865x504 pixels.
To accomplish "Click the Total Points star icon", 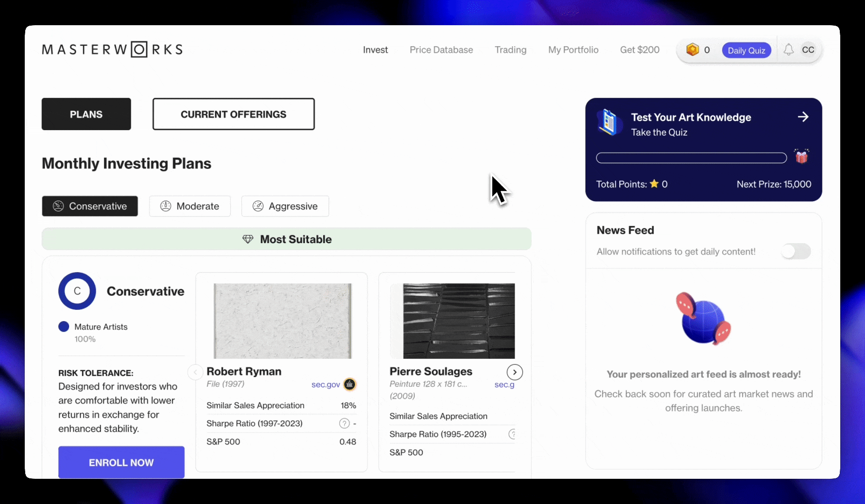I will (654, 184).
